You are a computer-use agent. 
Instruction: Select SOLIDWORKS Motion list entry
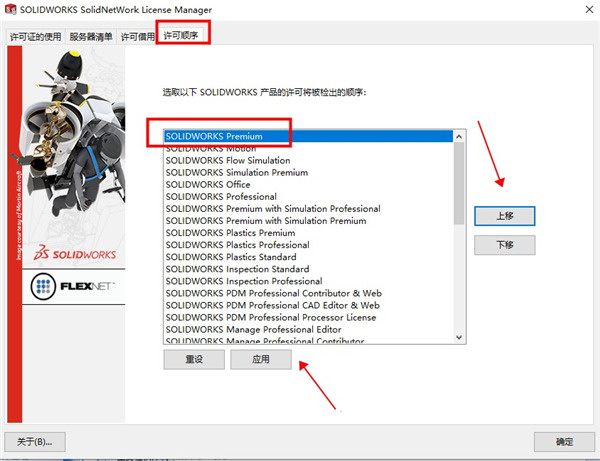308,148
